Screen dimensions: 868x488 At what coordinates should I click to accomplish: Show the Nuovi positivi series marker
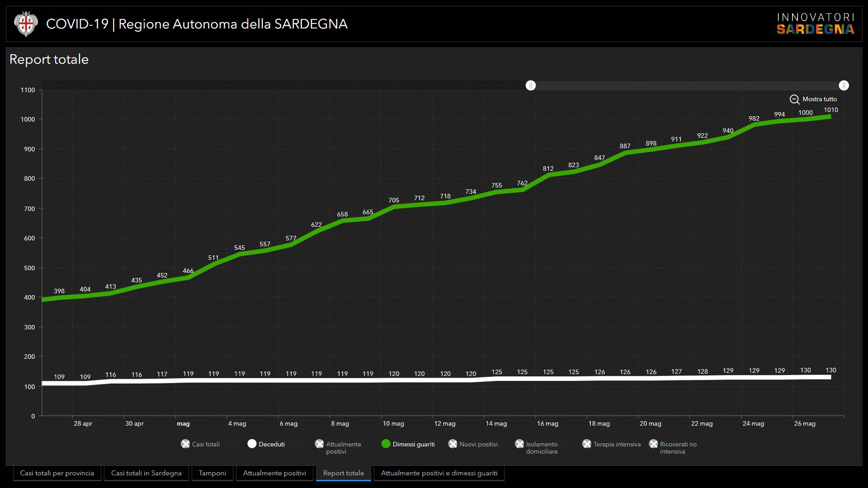[x=453, y=444]
